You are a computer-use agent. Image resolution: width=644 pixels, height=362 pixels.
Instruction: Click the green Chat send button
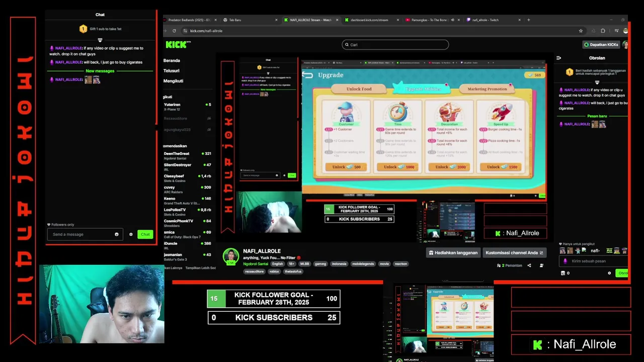tap(145, 234)
